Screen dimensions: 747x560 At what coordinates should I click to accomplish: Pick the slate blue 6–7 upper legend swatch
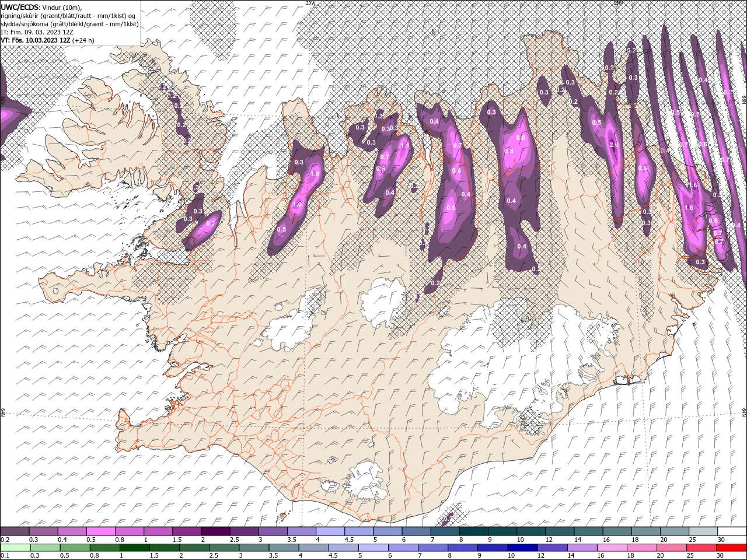416,531
